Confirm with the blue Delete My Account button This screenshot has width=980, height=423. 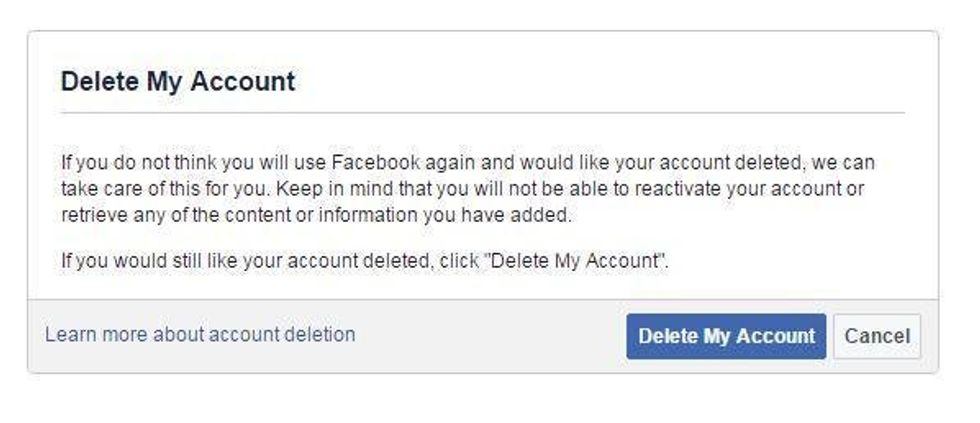point(726,336)
